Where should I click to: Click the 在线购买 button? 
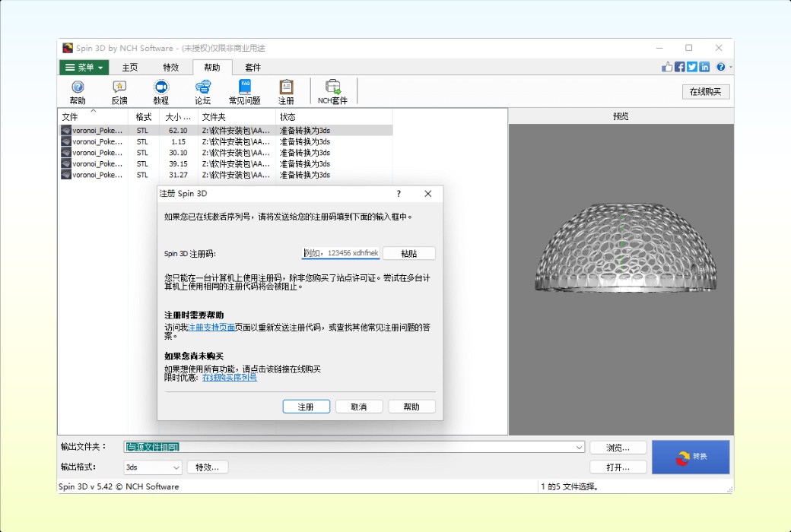pyautogui.click(x=706, y=92)
